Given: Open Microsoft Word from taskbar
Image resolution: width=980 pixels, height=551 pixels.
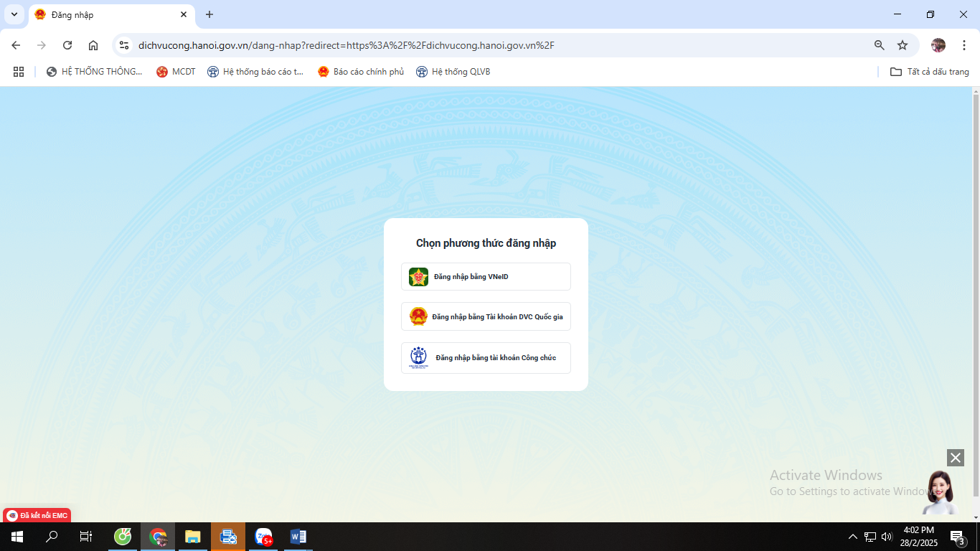Looking at the screenshot, I should click(298, 537).
